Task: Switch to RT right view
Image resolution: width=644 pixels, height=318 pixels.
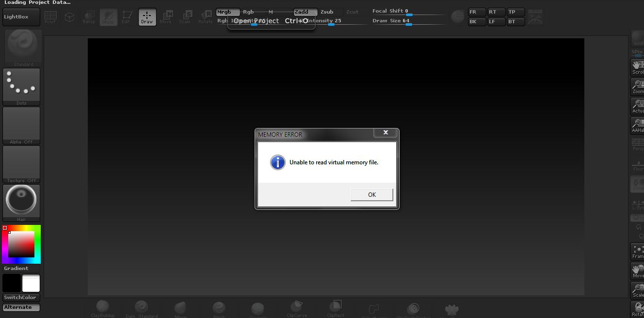Action: (x=496, y=12)
